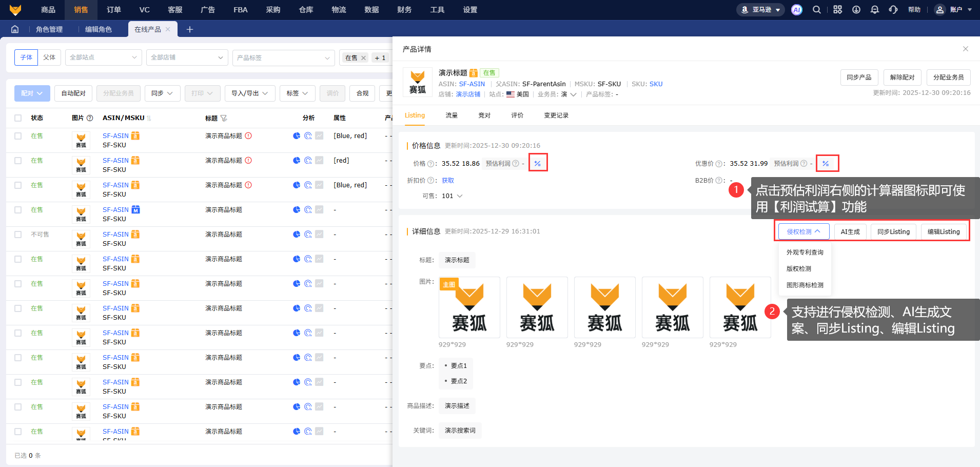The image size is (980, 467).
Task: Click the AI生成 button
Action: click(850, 231)
